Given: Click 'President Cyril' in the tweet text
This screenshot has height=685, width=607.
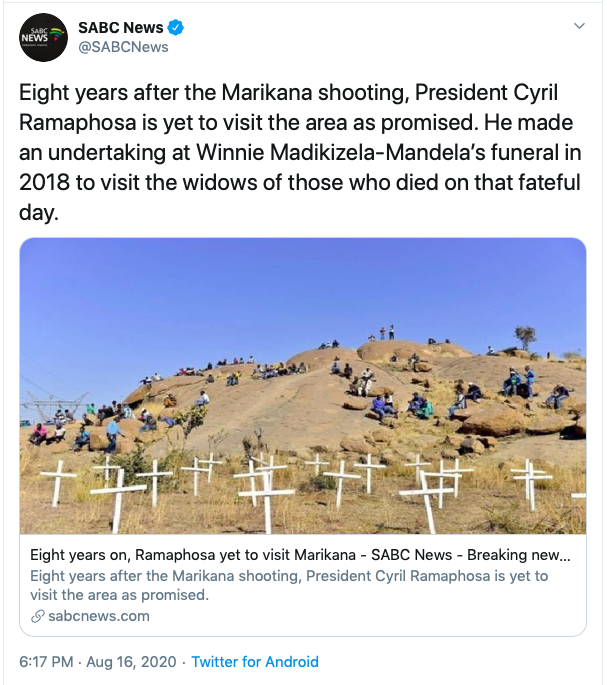Looking at the screenshot, I should pyautogui.click(x=486, y=93).
